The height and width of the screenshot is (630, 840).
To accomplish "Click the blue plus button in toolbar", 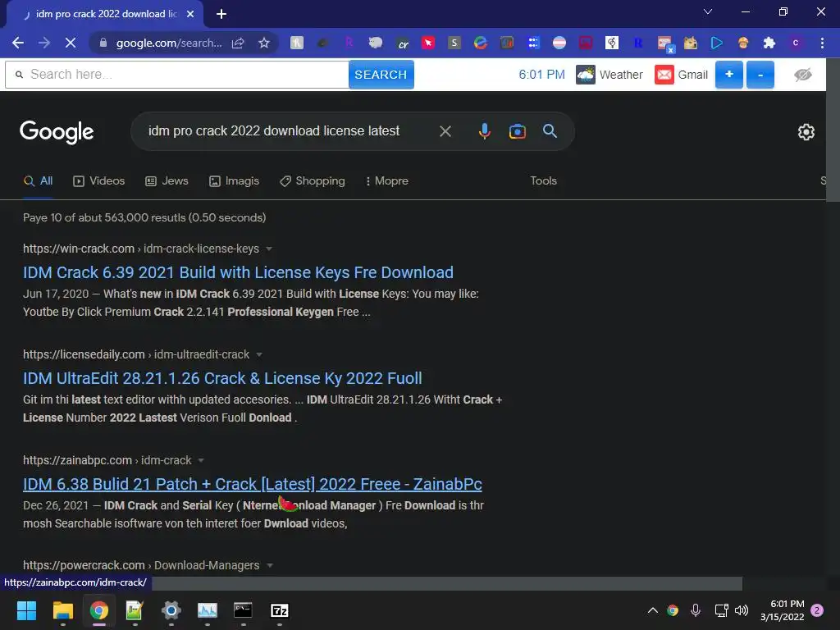I will (728, 75).
